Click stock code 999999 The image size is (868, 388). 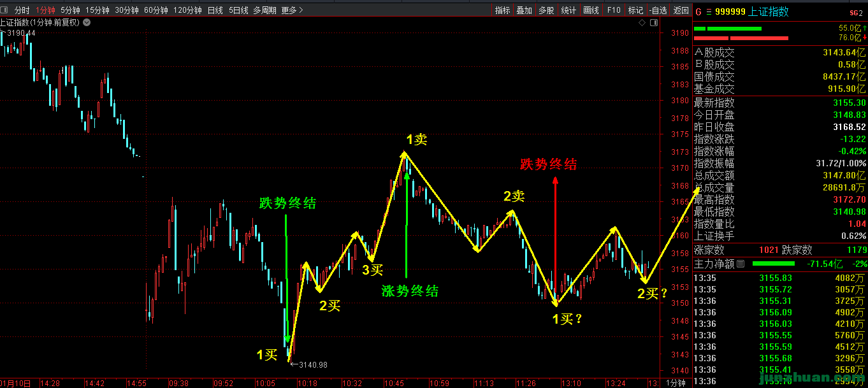pyautogui.click(x=730, y=11)
